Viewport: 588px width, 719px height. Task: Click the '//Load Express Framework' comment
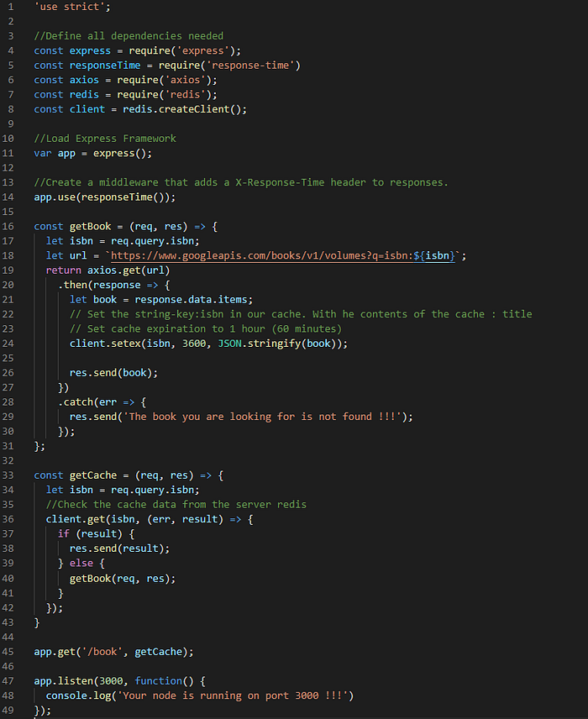(105, 139)
